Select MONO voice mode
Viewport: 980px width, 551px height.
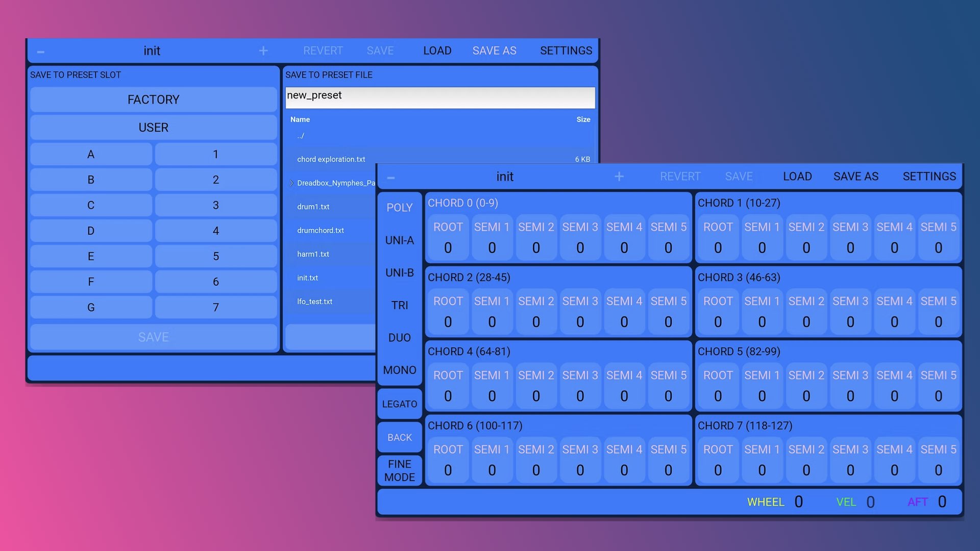tap(400, 370)
